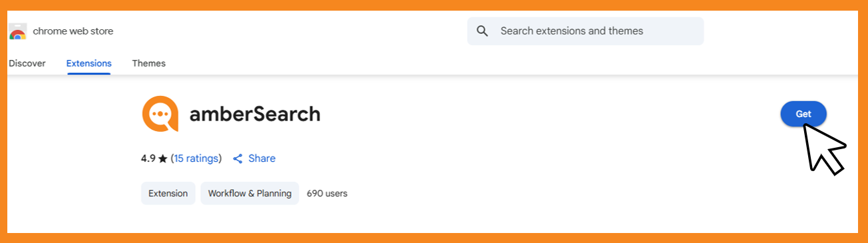Image resolution: width=868 pixels, height=243 pixels.
Task: Open the Discover tab
Action: [27, 63]
